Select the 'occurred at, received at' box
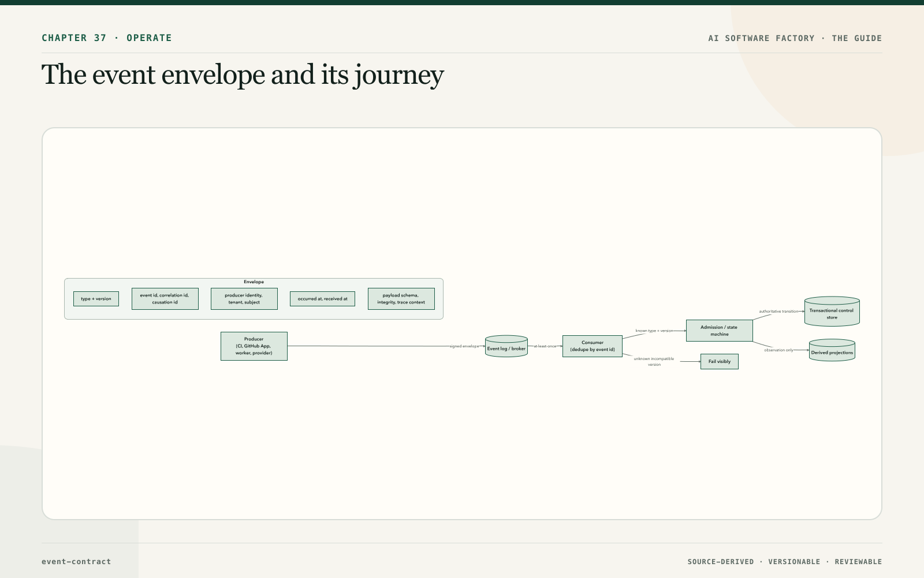The image size is (924, 578). tap(322, 299)
